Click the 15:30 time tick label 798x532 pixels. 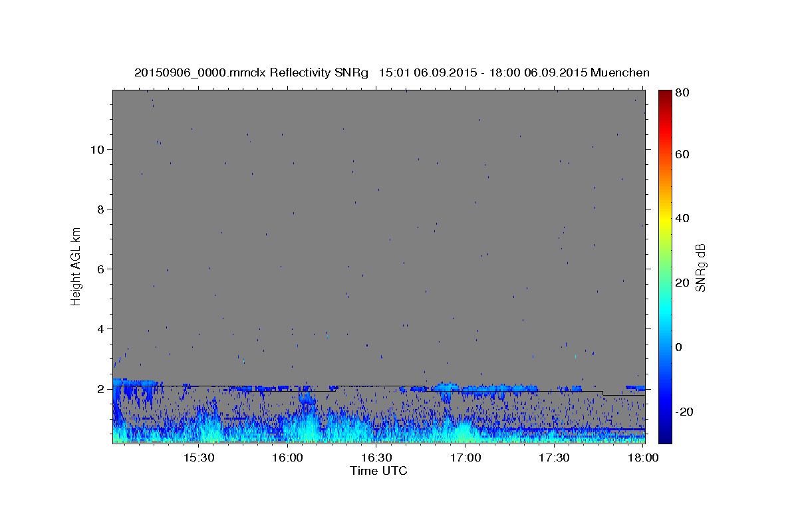coord(198,458)
